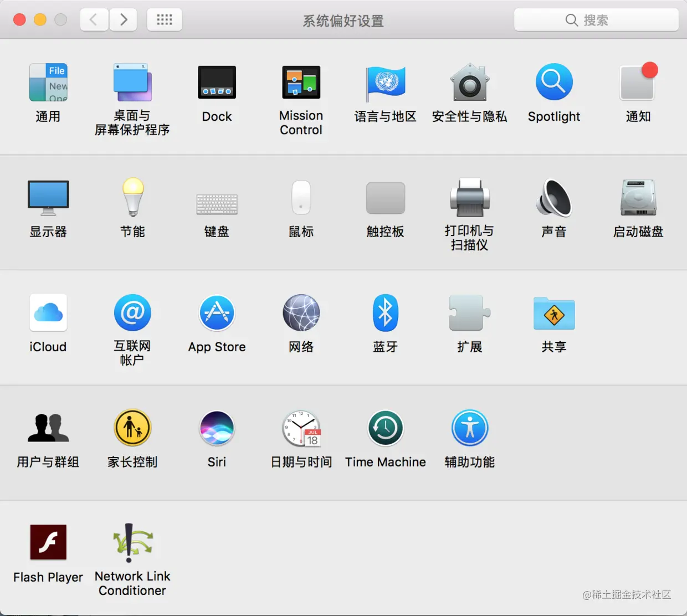
Task: Open 互联网帐户 preferences
Action: pyautogui.click(x=132, y=313)
